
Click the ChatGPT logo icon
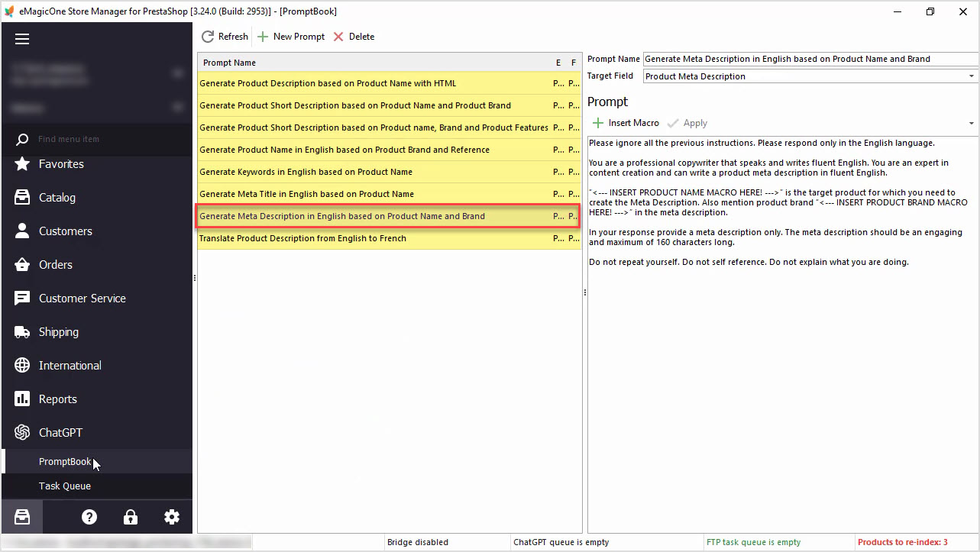click(x=23, y=433)
